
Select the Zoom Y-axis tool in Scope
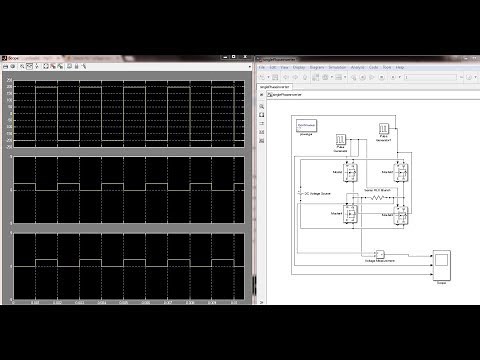coord(37,67)
